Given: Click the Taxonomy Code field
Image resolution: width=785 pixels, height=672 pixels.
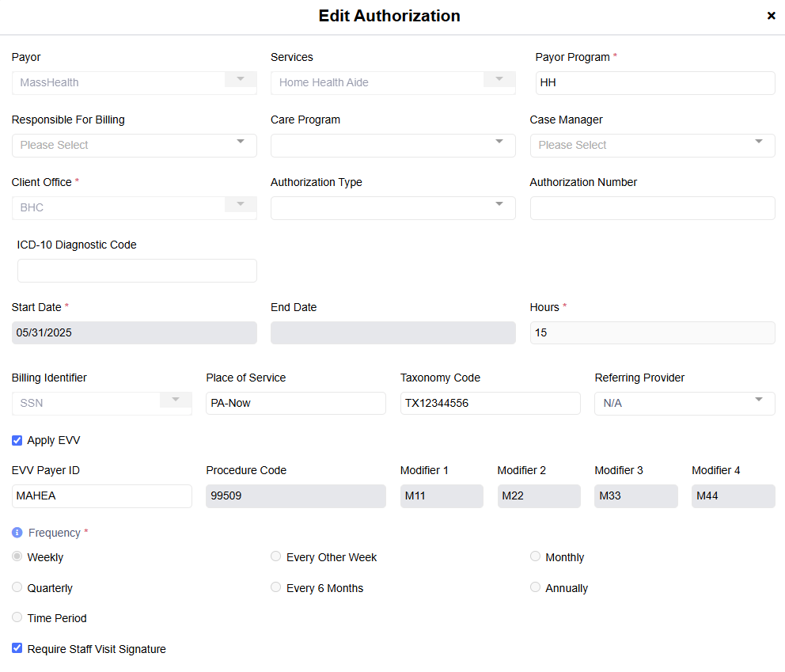Looking at the screenshot, I should 490,403.
